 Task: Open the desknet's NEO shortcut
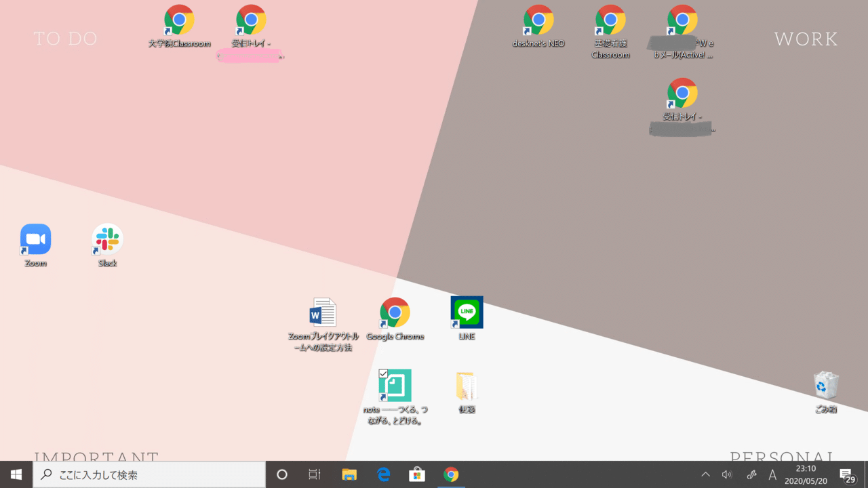[x=538, y=26]
